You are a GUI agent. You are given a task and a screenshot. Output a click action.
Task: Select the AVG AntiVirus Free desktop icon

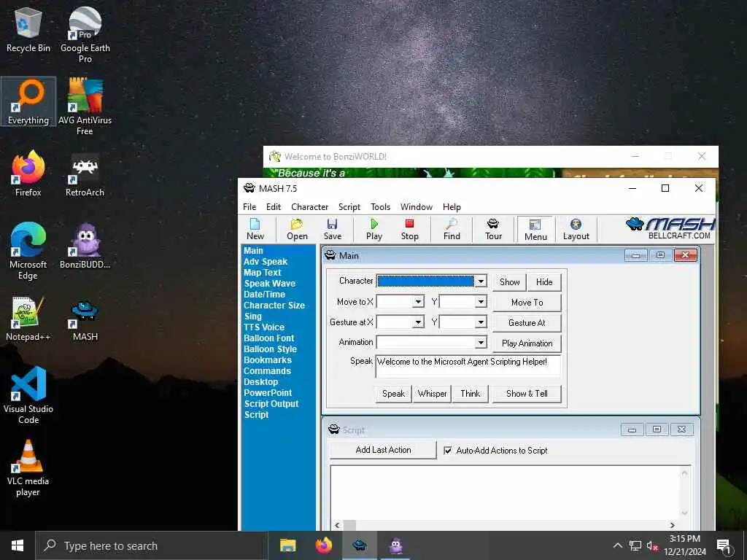[85, 106]
